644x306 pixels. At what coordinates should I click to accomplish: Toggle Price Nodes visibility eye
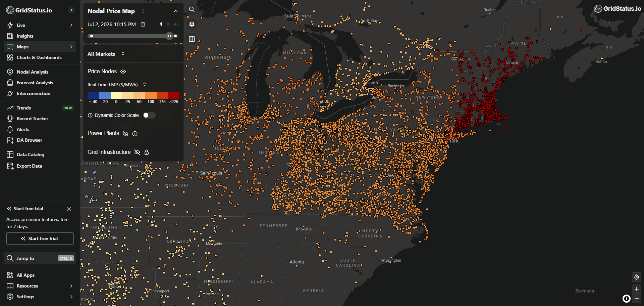pyautogui.click(x=123, y=72)
